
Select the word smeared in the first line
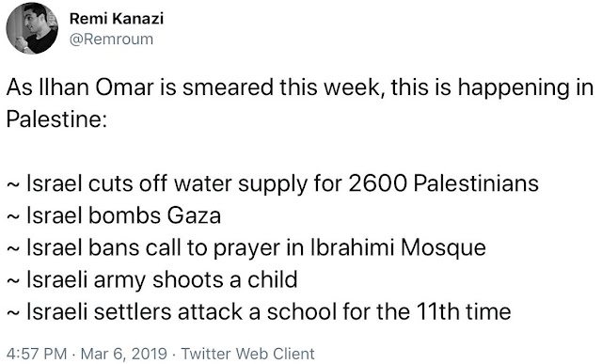coord(228,87)
